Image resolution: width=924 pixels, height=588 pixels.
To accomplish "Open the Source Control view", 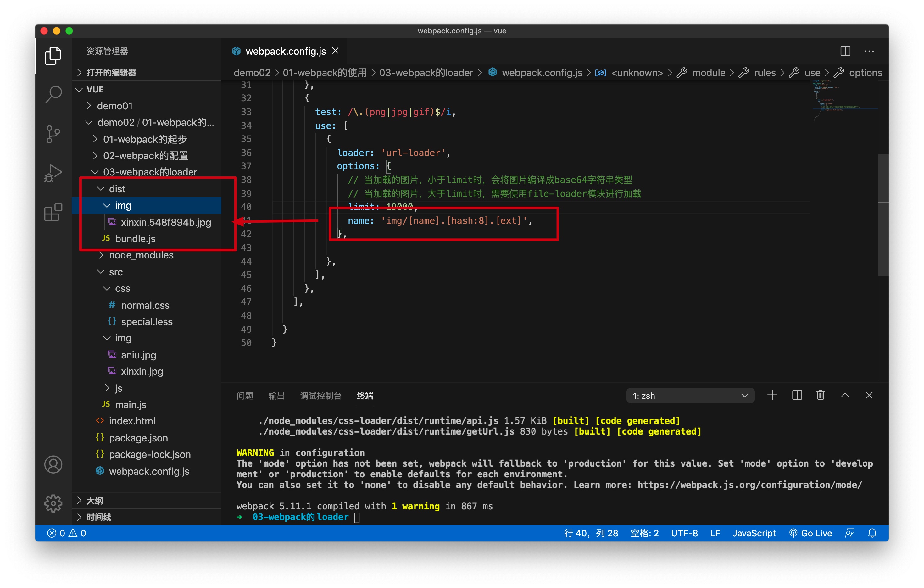I will [53, 134].
